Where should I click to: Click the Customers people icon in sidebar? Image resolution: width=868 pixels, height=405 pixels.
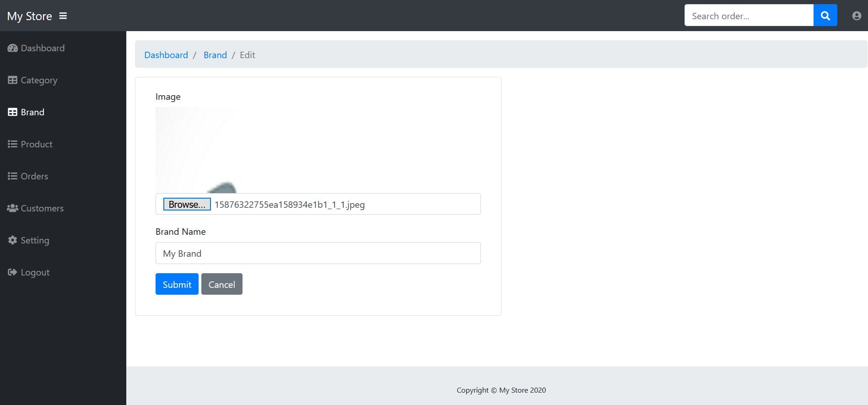[13, 208]
